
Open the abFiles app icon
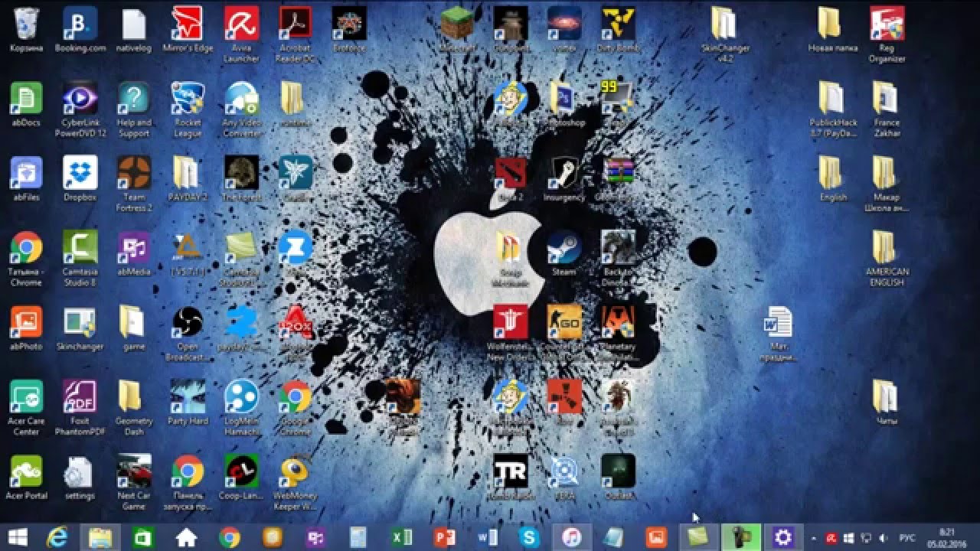26,173
